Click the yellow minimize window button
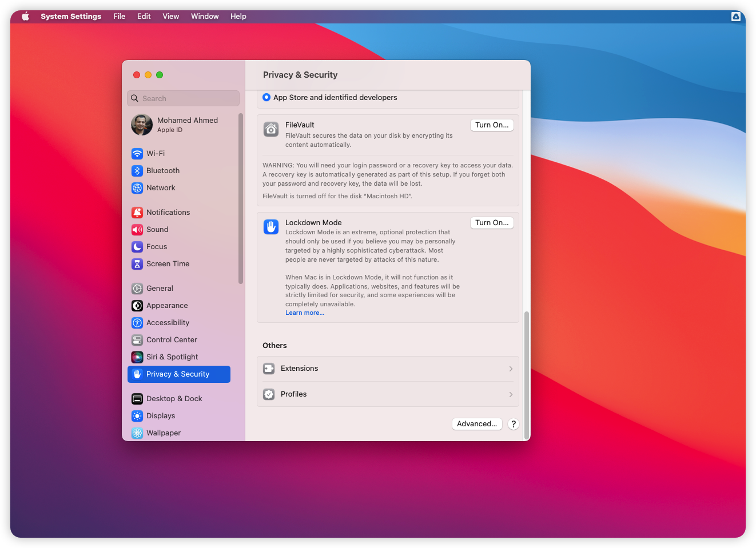This screenshot has height=548, width=756. point(148,75)
